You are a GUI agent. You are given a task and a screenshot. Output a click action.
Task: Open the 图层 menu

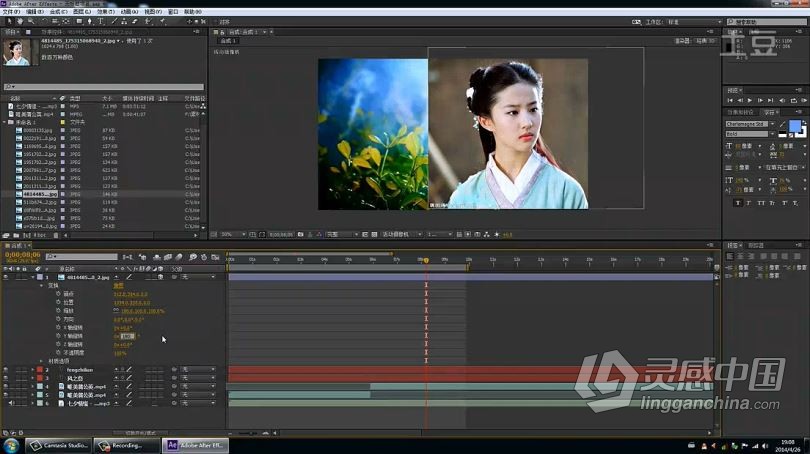(82, 11)
